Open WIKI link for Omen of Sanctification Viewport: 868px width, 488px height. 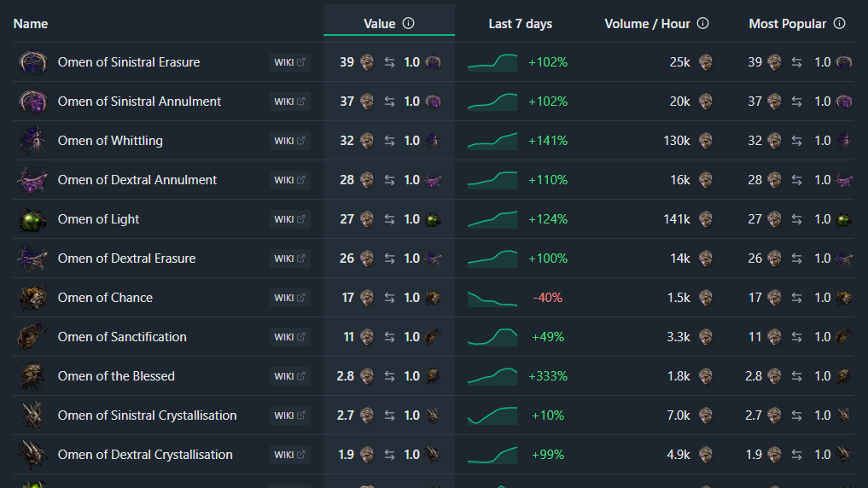click(289, 337)
